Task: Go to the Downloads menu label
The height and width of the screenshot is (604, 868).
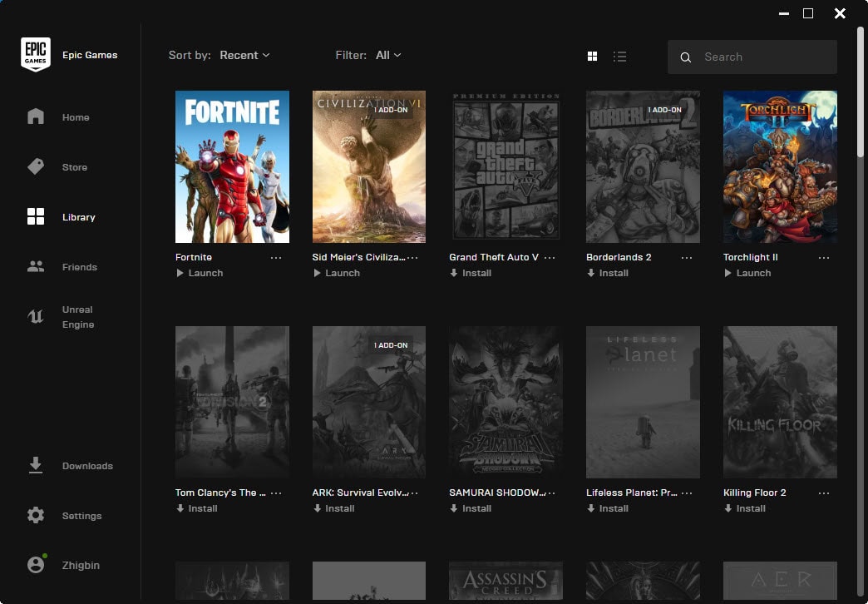Action: pos(87,465)
